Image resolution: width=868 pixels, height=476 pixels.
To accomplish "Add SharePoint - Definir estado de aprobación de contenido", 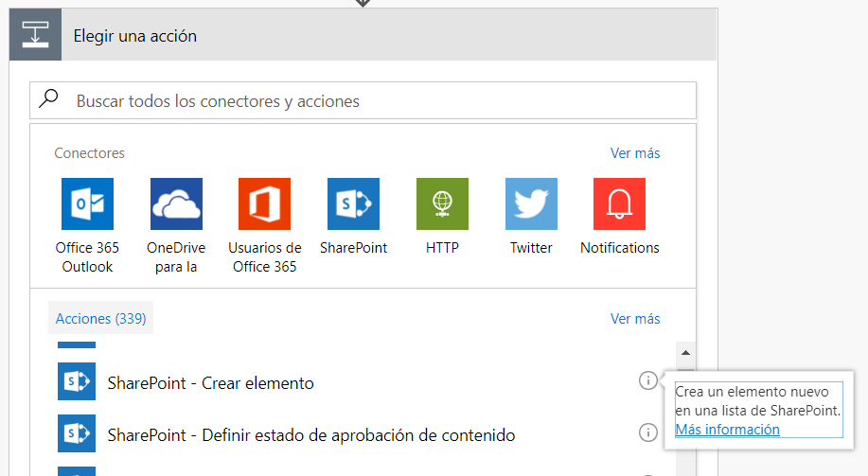I will [311, 435].
